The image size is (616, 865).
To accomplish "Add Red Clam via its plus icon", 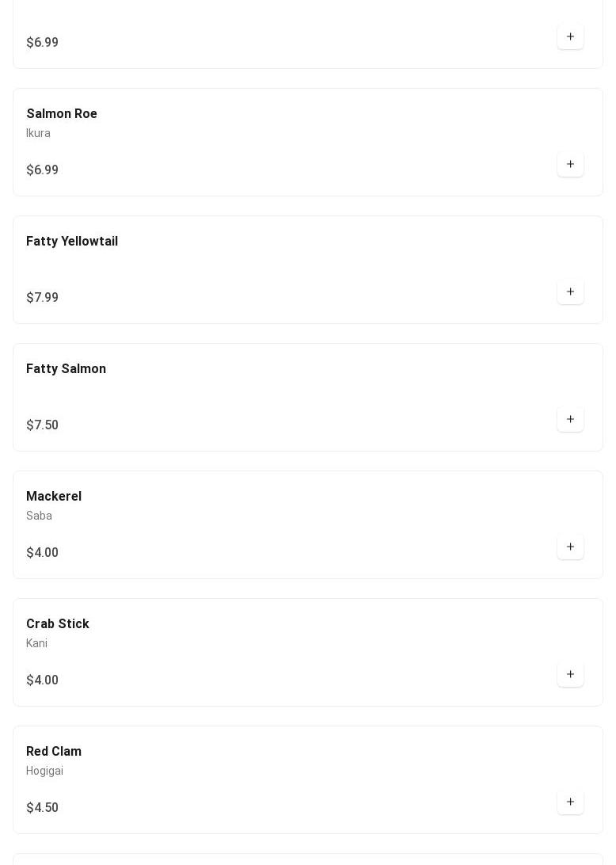I will tap(570, 802).
